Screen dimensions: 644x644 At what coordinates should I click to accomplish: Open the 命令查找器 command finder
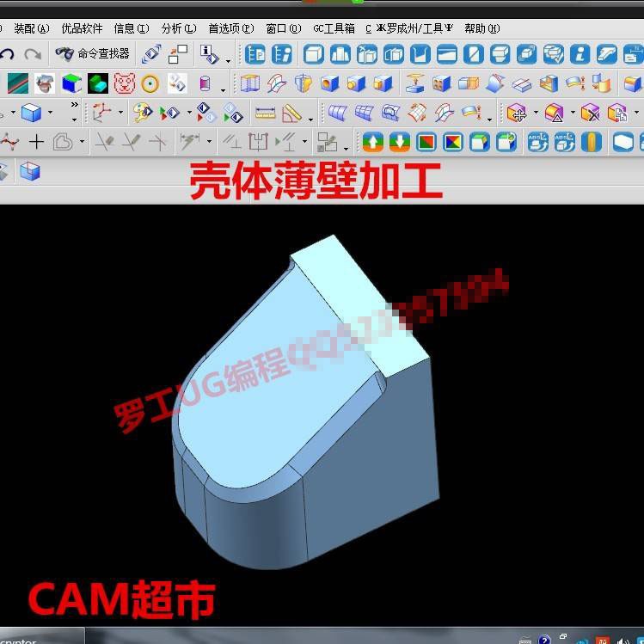pos(93,54)
